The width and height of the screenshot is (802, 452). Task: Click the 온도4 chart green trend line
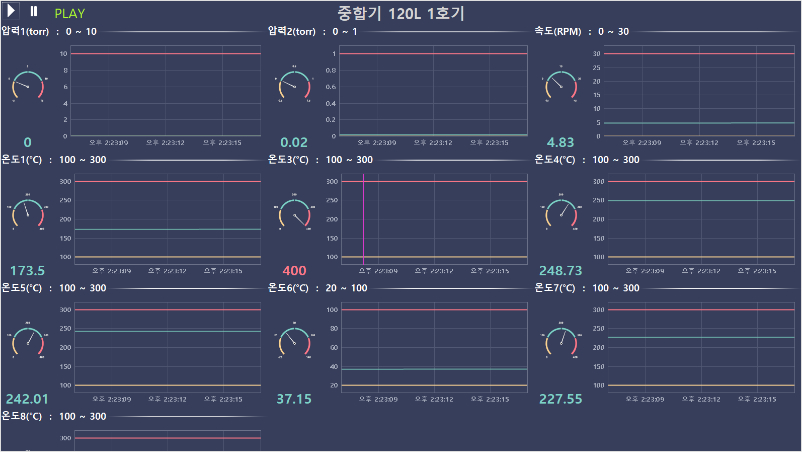(x=701, y=200)
